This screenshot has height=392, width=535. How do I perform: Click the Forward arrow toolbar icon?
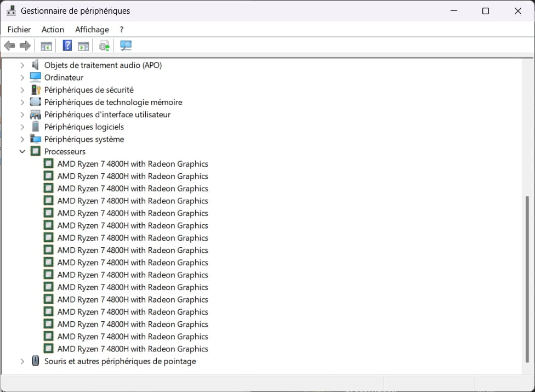[25, 46]
